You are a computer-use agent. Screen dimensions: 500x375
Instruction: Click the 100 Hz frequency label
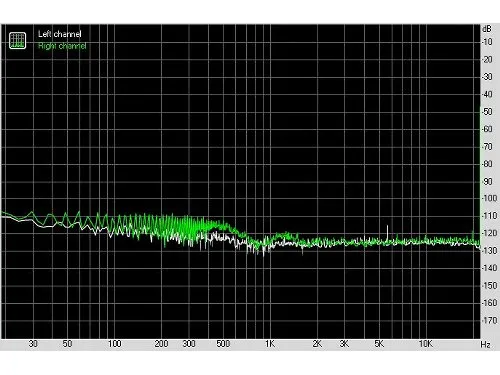click(x=114, y=344)
